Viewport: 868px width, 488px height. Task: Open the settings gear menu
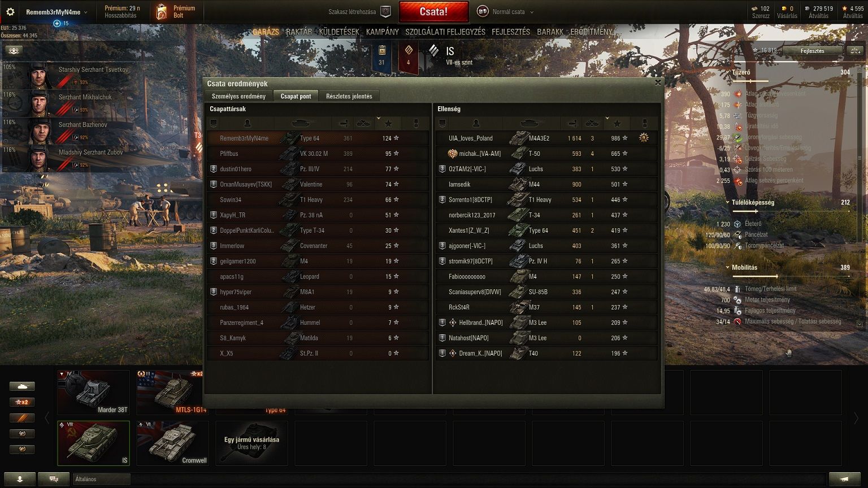pos(10,12)
